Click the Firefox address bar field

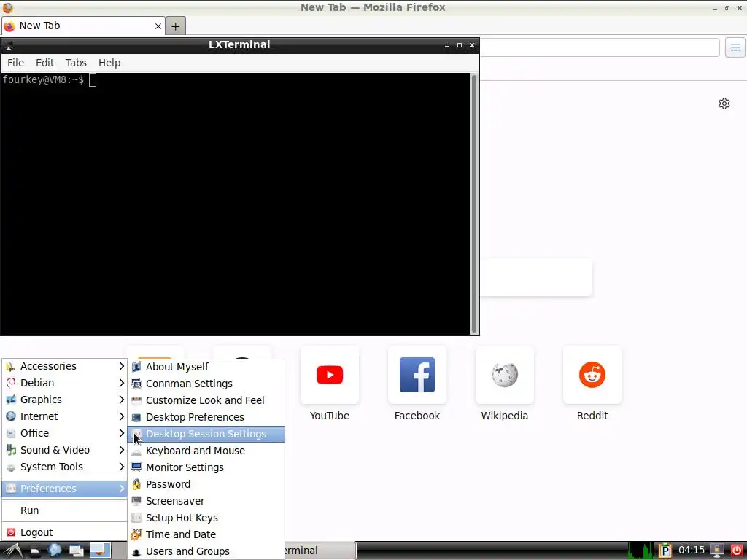[600, 47]
